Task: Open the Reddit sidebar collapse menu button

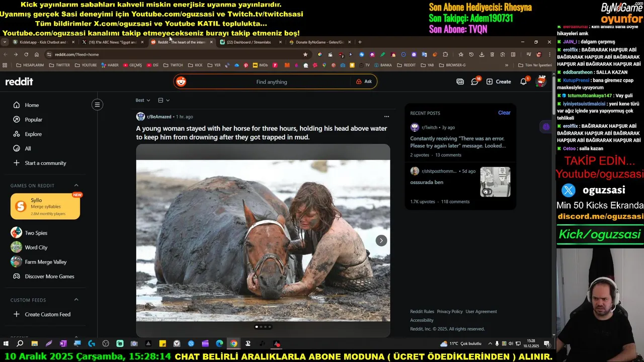Action: 97,105
